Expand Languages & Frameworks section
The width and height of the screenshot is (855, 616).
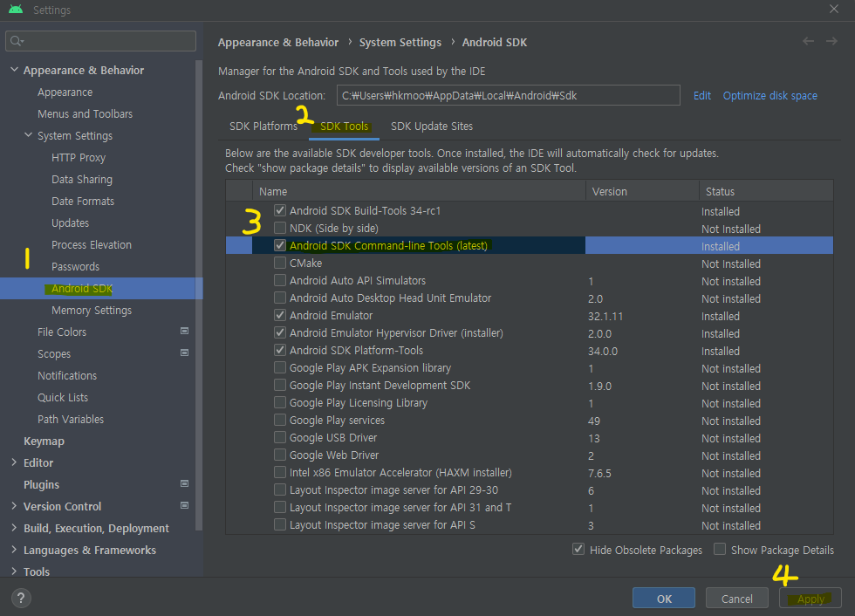click(14, 550)
